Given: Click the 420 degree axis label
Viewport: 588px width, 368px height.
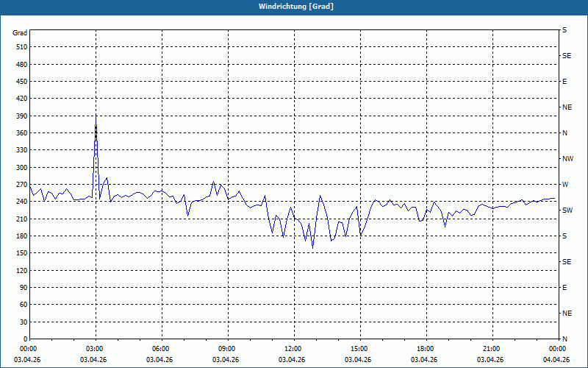Looking at the screenshot, I should [x=22, y=99].
